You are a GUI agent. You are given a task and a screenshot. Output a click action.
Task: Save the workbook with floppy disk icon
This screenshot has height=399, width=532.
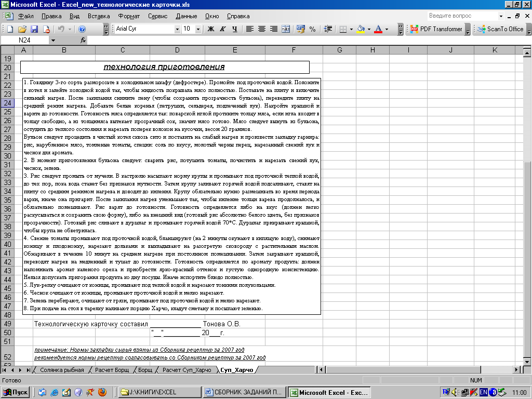(34, 29)
